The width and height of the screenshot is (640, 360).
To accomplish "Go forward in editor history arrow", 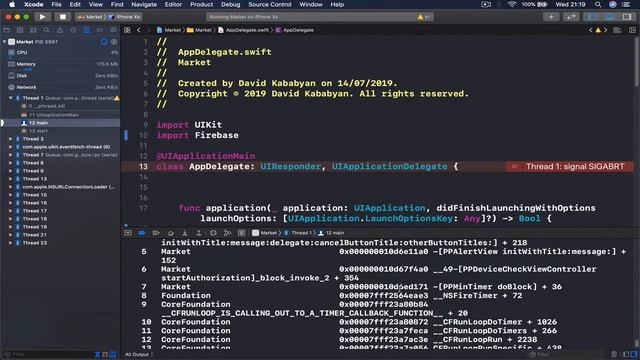I will point(148,30).
